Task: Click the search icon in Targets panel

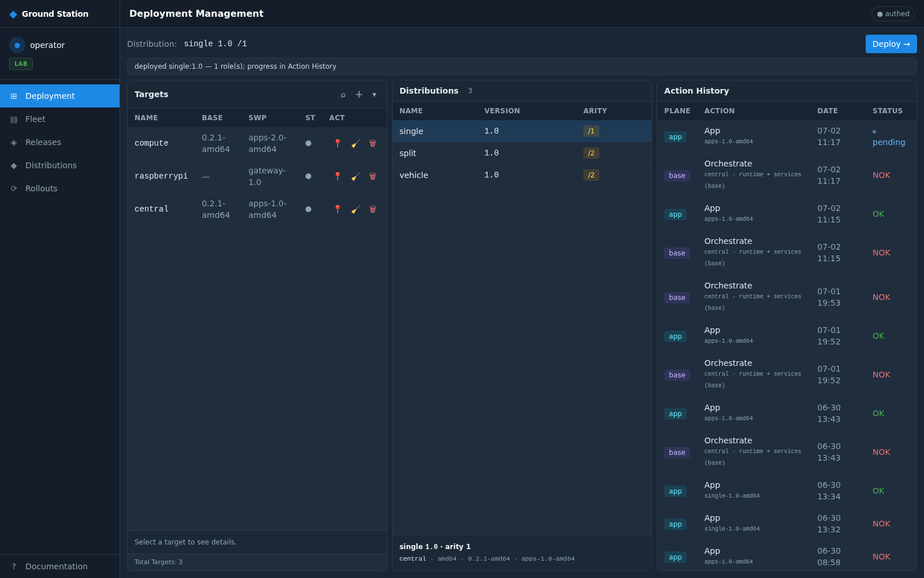Action: [343, 95]
